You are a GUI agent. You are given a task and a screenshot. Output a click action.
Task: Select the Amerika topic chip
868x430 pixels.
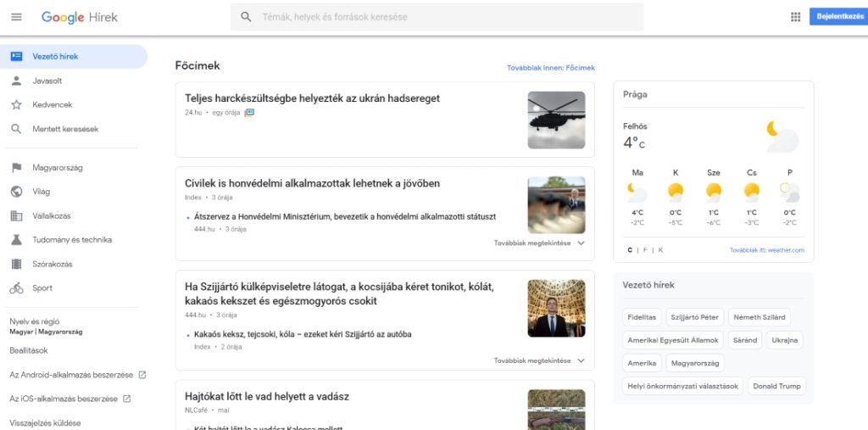point(642,364)
